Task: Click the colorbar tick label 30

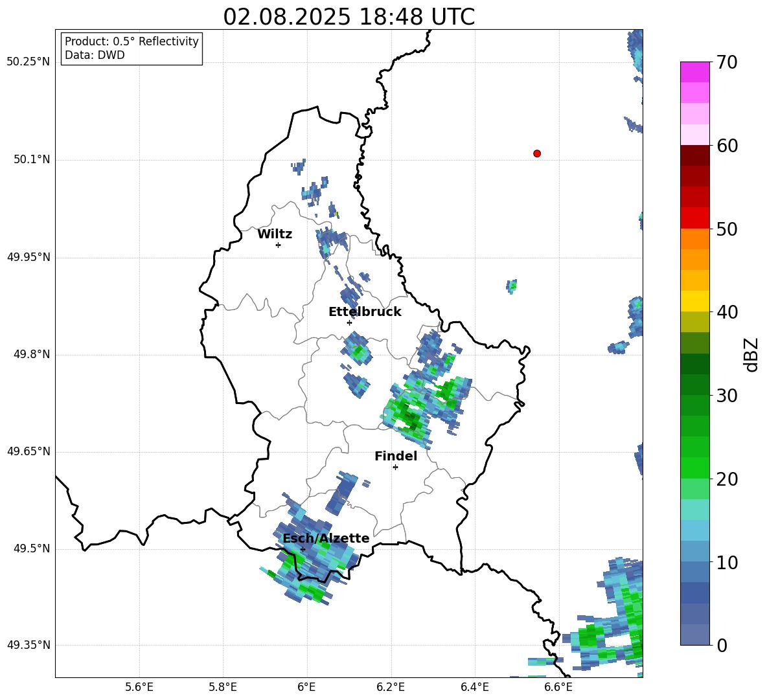Action: (727, 396)
